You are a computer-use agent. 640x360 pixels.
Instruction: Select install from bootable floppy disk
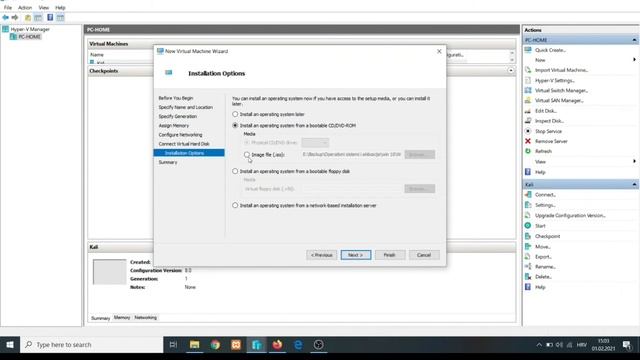coord(235,171)
